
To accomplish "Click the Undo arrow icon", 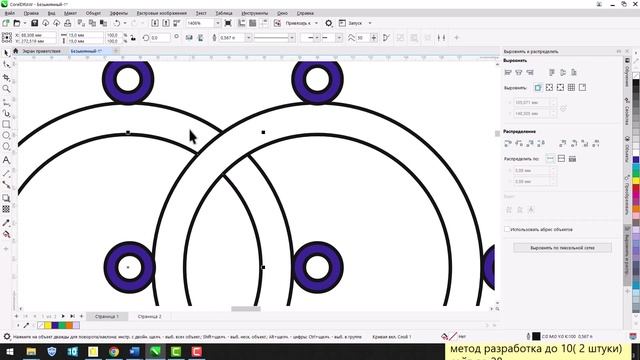I will pos(117,23).
